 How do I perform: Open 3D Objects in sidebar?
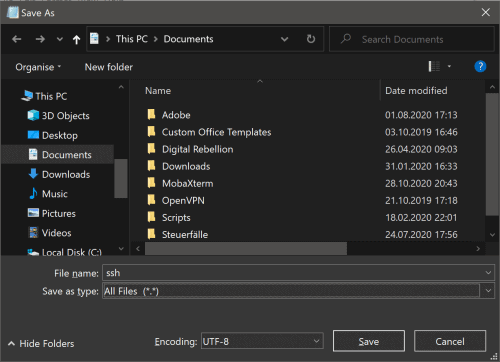[x=65, y=116]
